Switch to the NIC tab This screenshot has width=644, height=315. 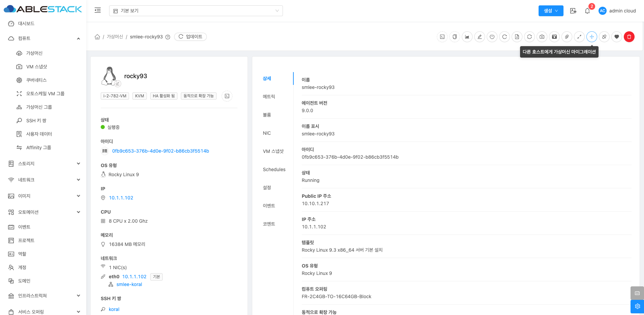coord(267,133)
